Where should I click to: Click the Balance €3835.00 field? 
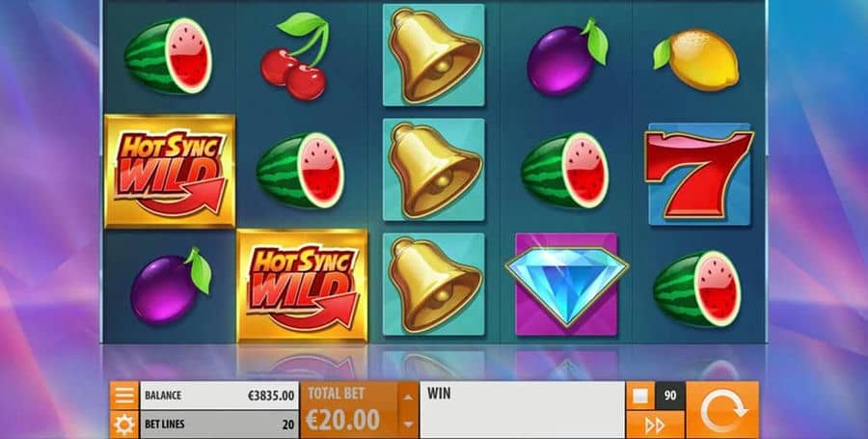[219, 396]
